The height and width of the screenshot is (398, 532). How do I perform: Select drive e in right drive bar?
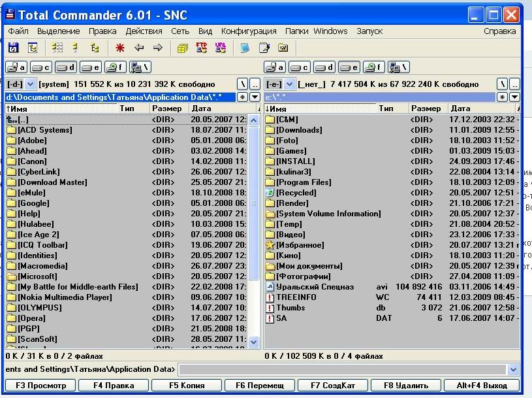[349, 67]
